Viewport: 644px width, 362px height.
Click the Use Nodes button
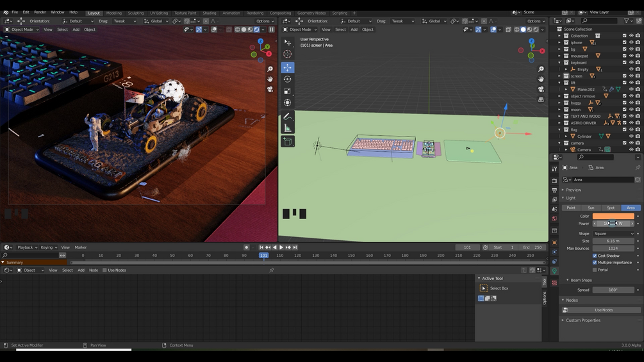click(x=604, y=310)
